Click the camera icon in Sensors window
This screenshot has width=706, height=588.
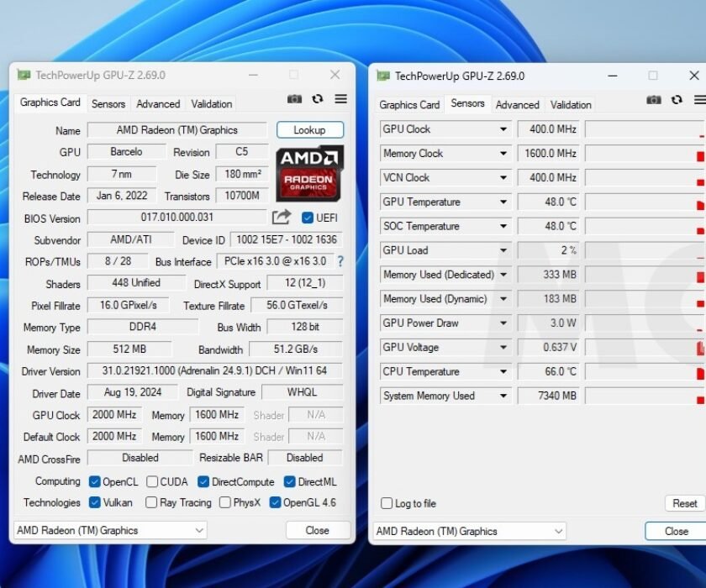tap(654, 100)
